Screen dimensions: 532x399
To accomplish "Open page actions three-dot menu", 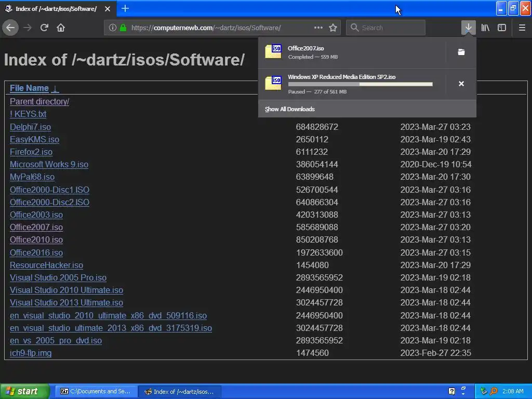I will [x=318, y=28].
